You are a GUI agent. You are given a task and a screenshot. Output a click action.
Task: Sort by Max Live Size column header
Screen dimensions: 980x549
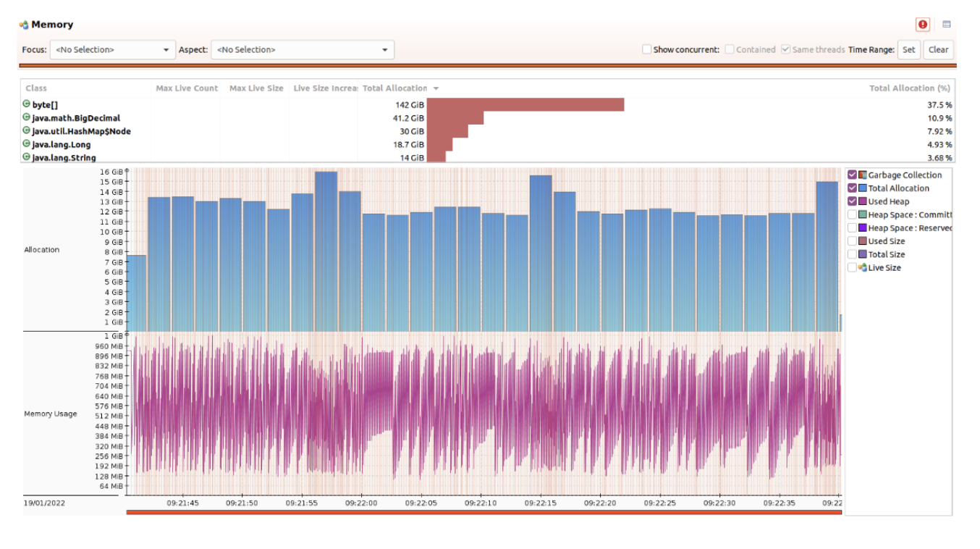(256, 88)
